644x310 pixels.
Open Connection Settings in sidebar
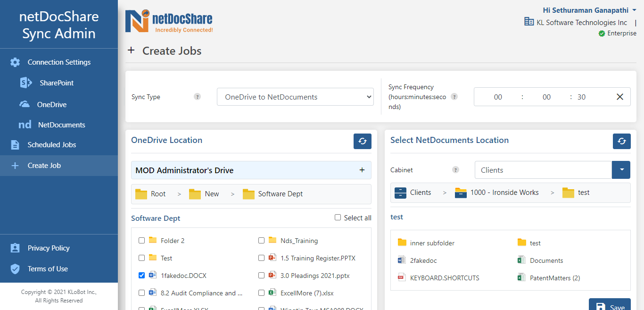tap(59, 62)
